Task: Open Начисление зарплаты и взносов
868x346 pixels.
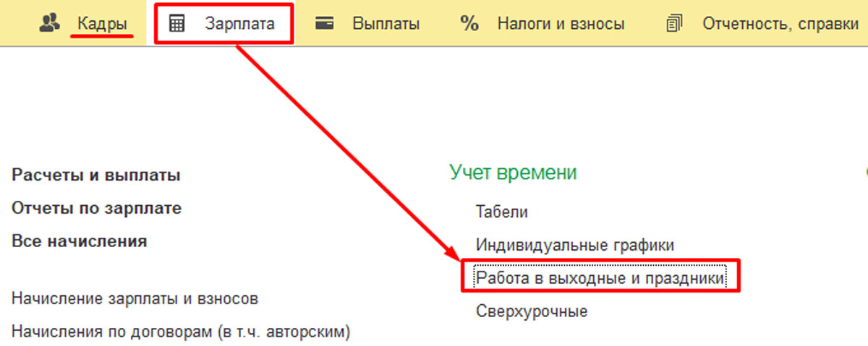Action: click(135, 298)
